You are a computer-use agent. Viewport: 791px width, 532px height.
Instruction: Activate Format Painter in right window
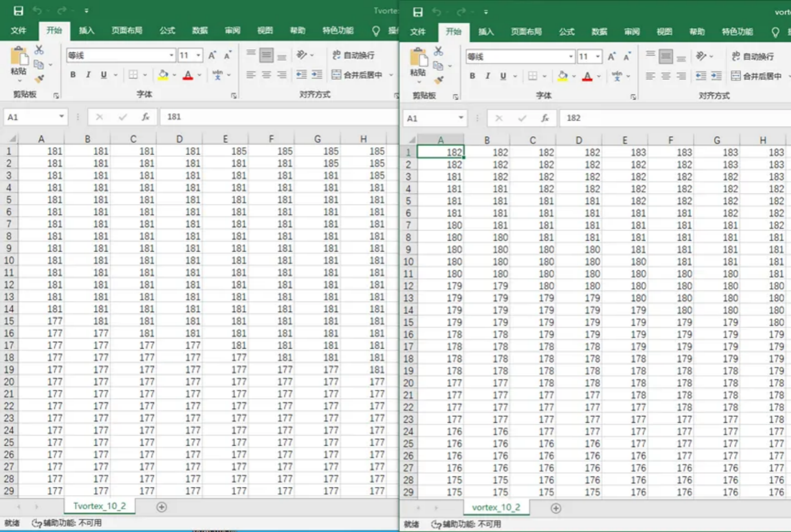pyautogui.click(x=438, y=81)
